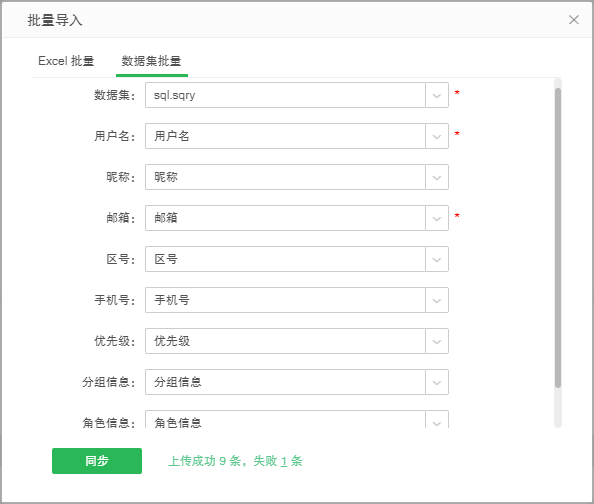This screenshot has width=594, height=504.
Task: Expand the 昵称 dropdown chevron
Action: (437, 177)
